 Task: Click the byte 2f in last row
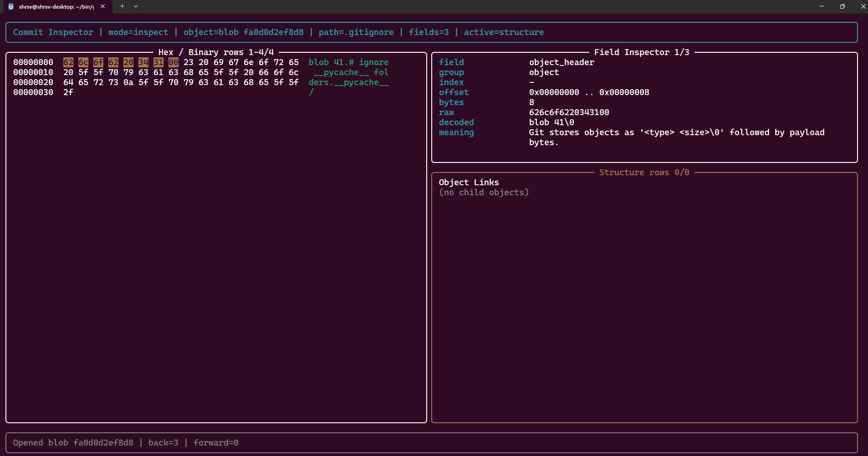[68, 92]
